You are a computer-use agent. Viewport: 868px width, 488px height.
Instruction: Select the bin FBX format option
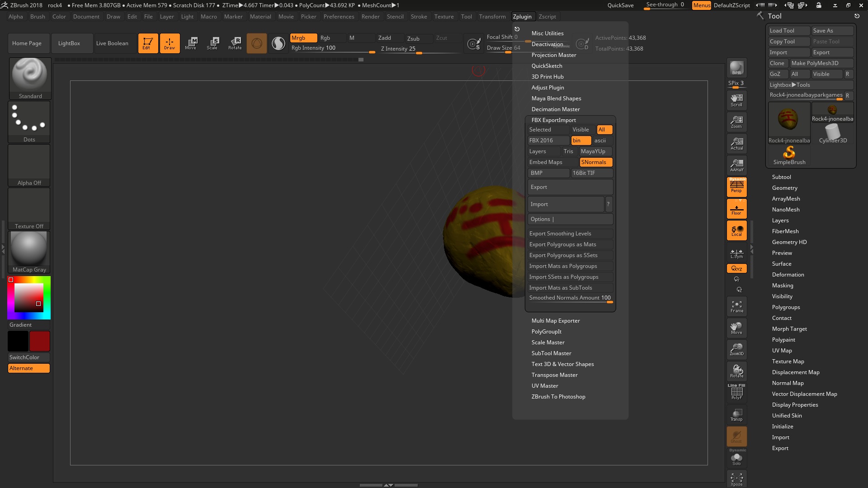point(581,141)
